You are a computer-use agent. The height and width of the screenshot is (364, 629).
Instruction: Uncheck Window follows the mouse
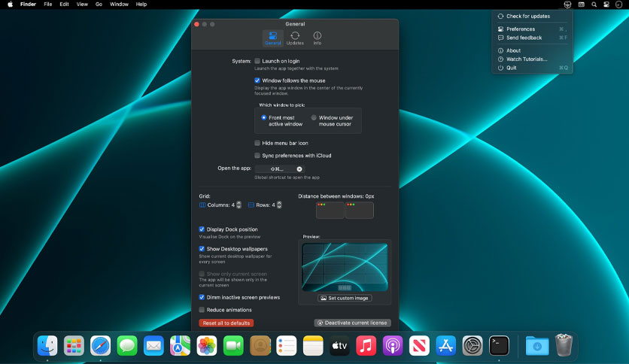[257, 80]
